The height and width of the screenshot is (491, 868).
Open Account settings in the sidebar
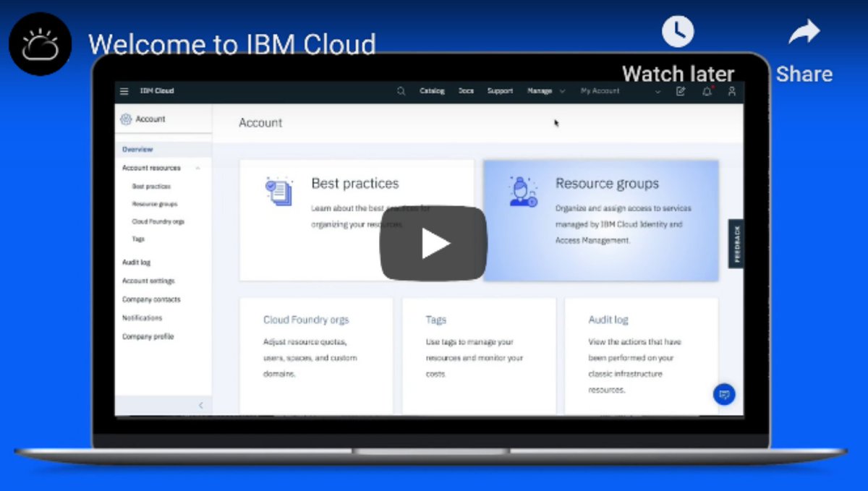(x=148, y=281)
